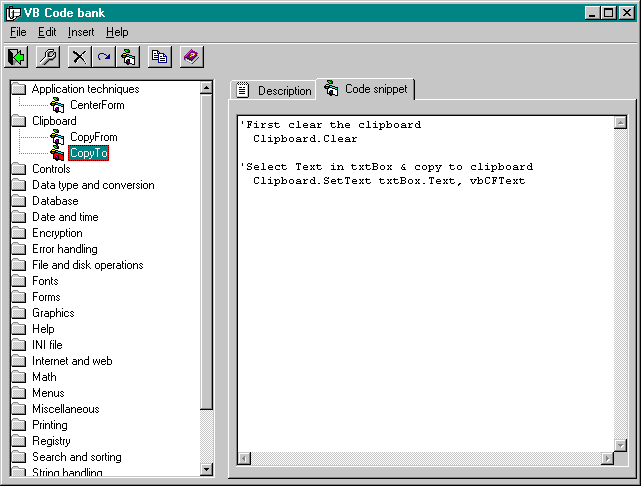This screenshot has height=486, width=641.
Task: Select the CopyFrom snippet
Action: pos(93,137)
